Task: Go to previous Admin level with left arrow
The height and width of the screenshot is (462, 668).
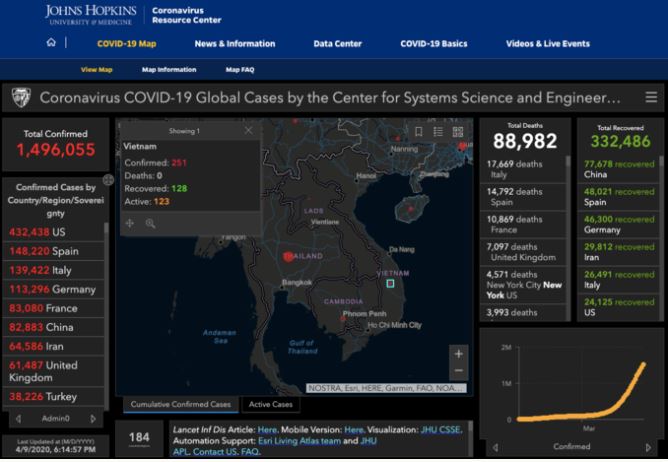Action: pyautogui.click(x=16, y=418)
